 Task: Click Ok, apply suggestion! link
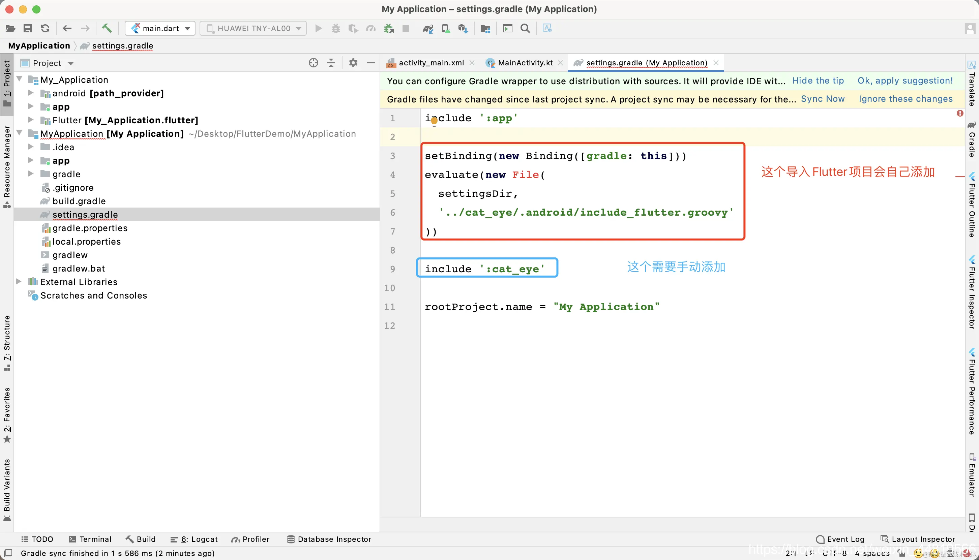(x=905, y=81)
